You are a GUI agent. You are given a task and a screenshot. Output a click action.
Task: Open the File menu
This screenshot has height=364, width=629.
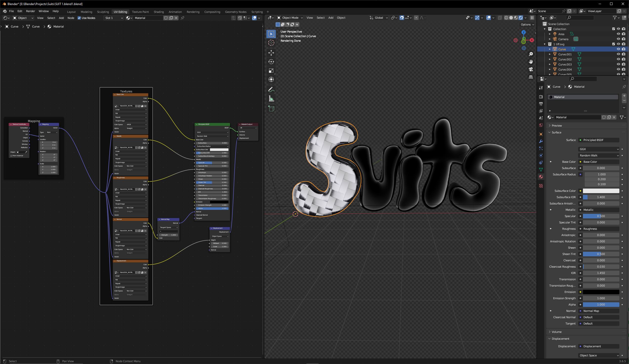(11, 11)
